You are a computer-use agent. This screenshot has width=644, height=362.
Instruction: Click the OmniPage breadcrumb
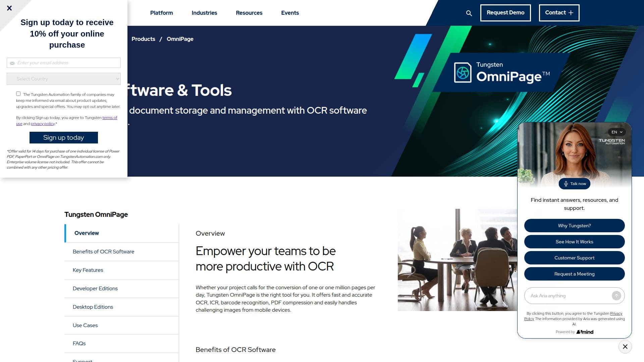click(180, 39)
